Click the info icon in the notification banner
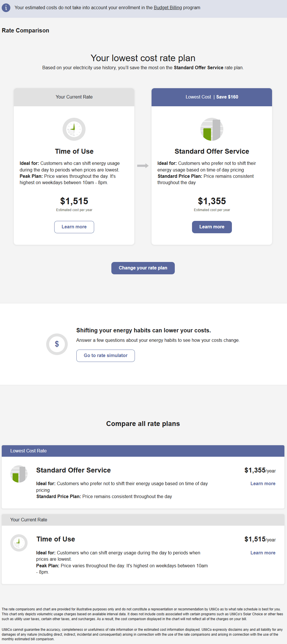Screen dimensions: 287x644 pyautogui.click(x=6, y=8)
